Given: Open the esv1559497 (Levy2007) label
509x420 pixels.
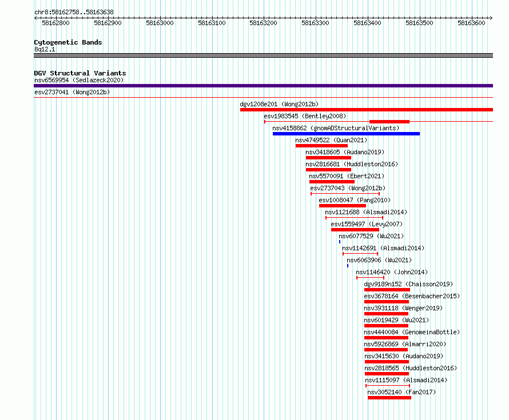Looking at the screenshot, I should click(x=367, y=224).
